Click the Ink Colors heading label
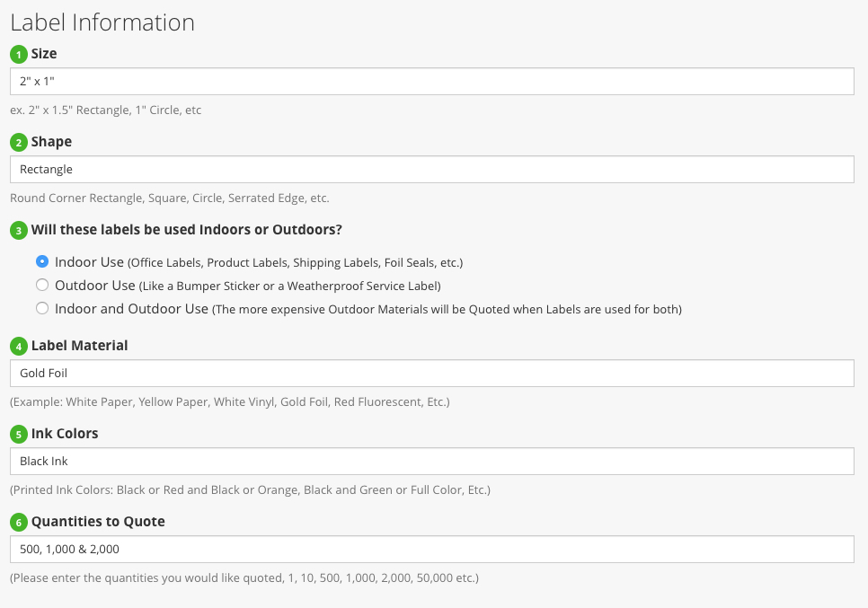This screenshot has width=868, height=608. click(65, 433)
